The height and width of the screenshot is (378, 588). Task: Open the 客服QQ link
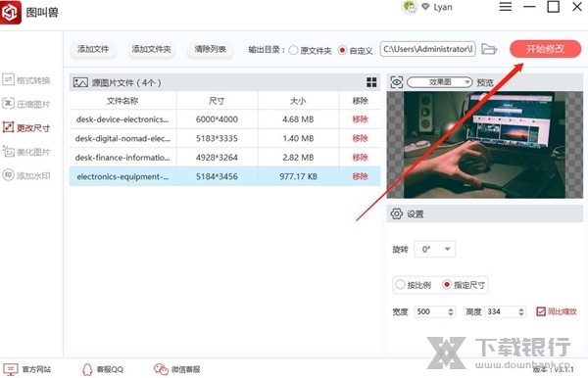pyautogui.click(x=110, y=369)
